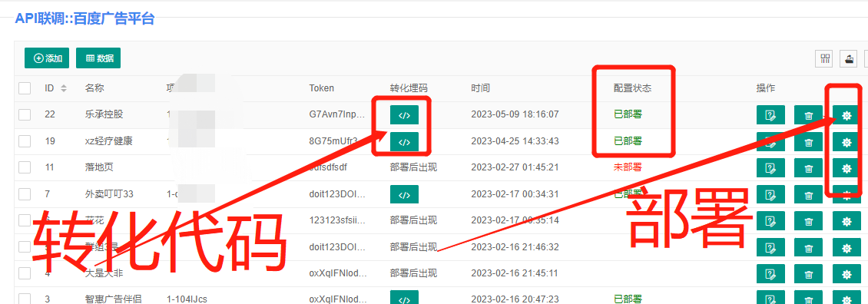Screen dimensions: 868x304
Task: Toggle the select-all header checkbox
Action: (x=25, y=88)
